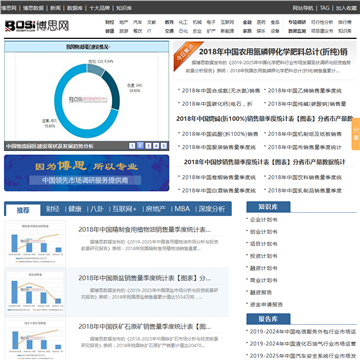Click thumbnail chart of 精制食用植物油 article

(35, 243)
